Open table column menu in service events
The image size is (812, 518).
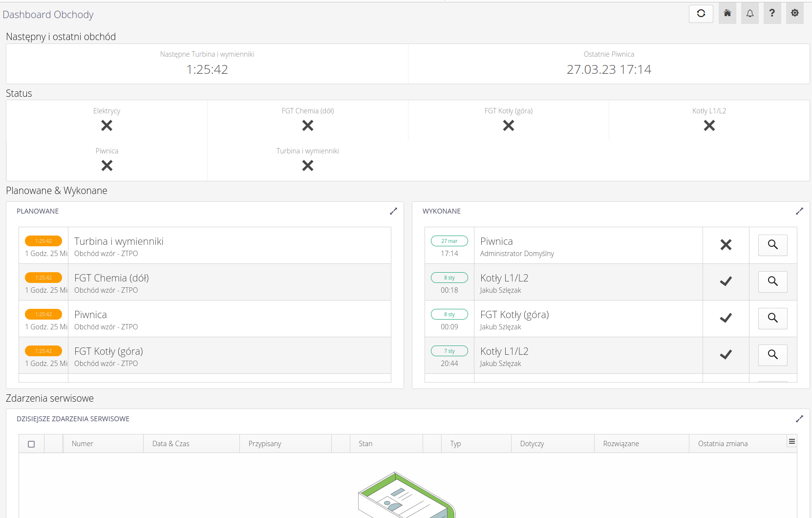click(791, 442)
